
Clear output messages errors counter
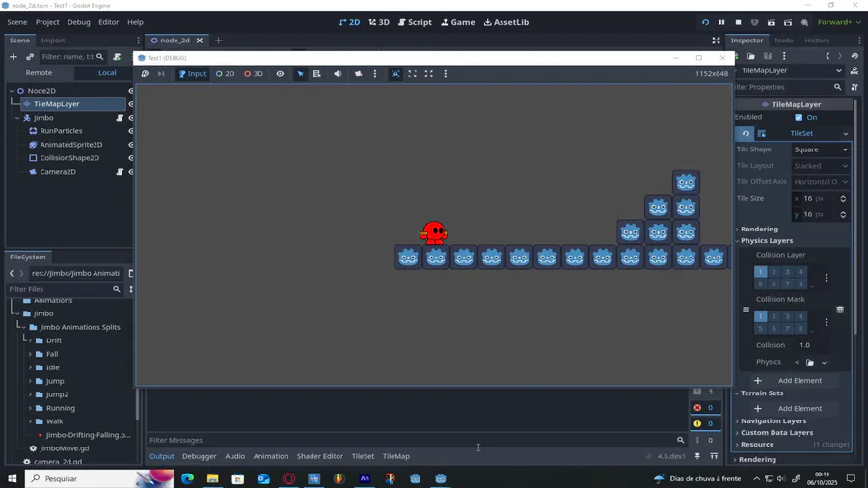[704, 408]
